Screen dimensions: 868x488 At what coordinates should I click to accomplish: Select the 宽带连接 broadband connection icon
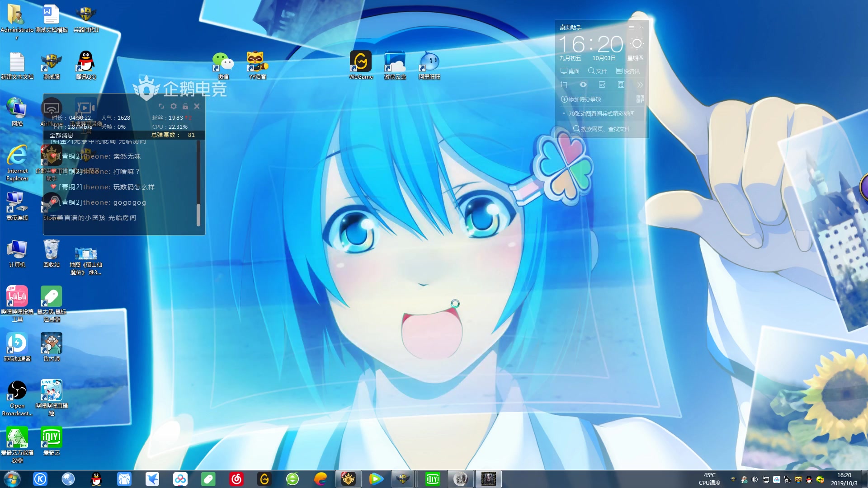point(17,206)
